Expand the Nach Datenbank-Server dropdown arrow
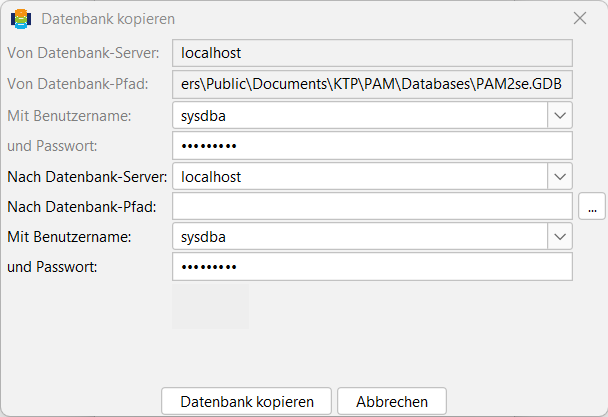This screenshot has height=417, width=608. [560, 176]
